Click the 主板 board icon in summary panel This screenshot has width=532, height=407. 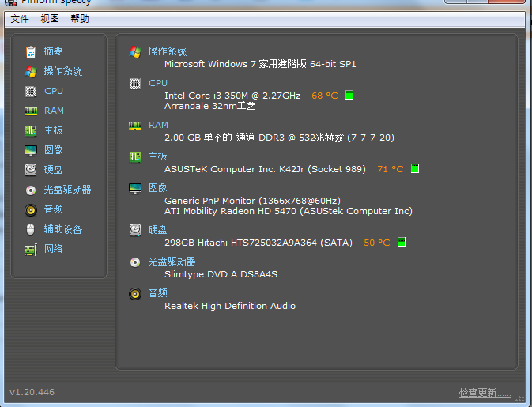coord(135,156)
